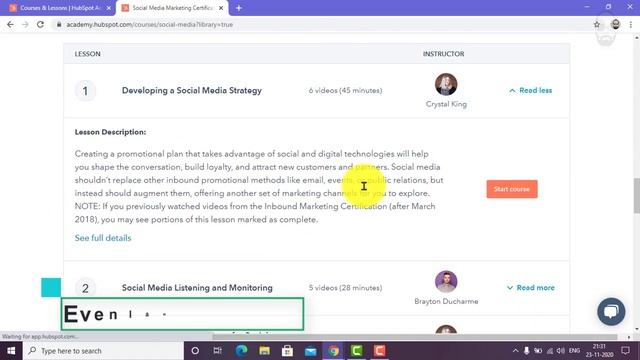Open the See full details link

coord(103,238)
